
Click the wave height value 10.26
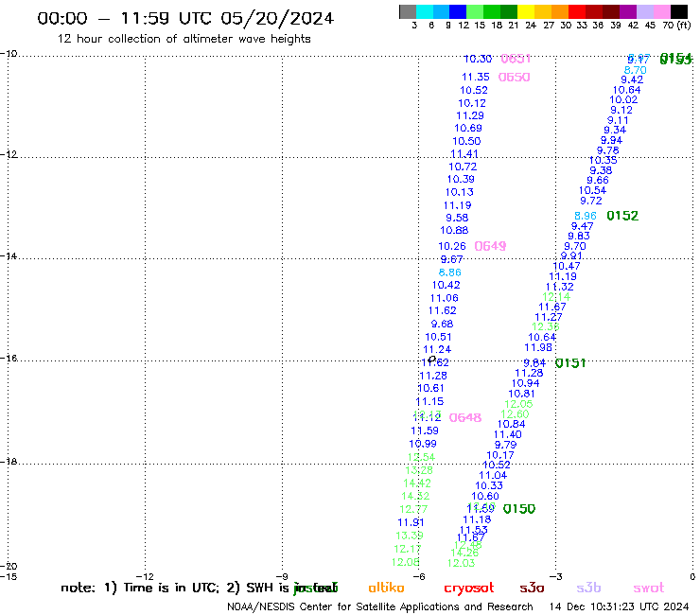452,247
